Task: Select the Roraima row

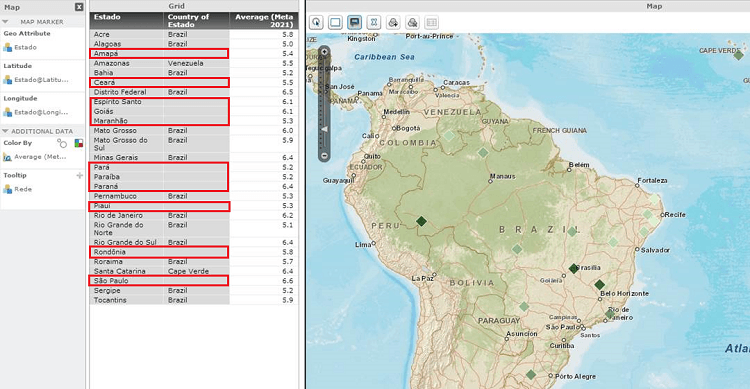Action: tap(194, 261)
